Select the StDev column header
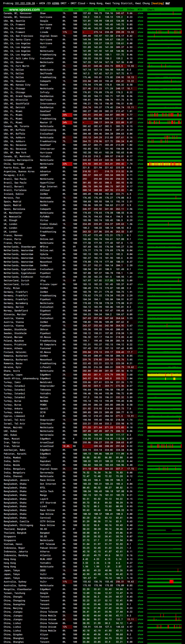 pos(130,9)
